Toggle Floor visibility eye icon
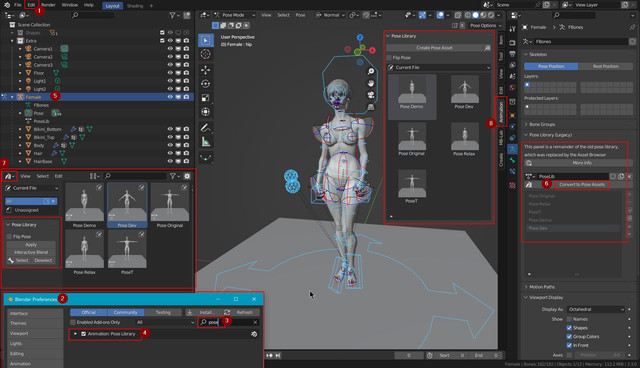The image size is (640, 368). 170,73
